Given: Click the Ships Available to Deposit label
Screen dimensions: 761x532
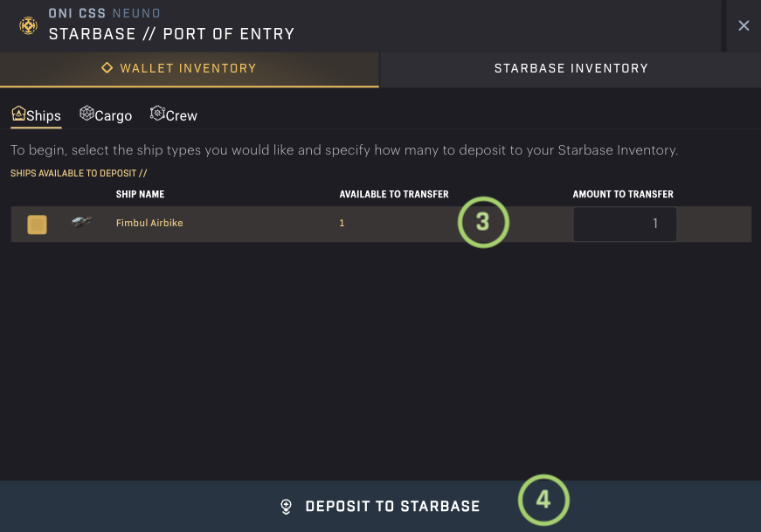Looking at the screenshot, I should pos(79,174).
